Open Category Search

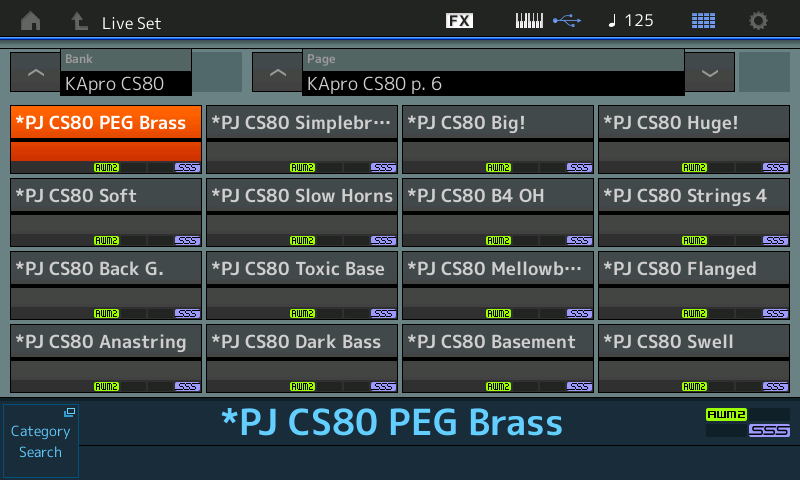pos(40,441)
